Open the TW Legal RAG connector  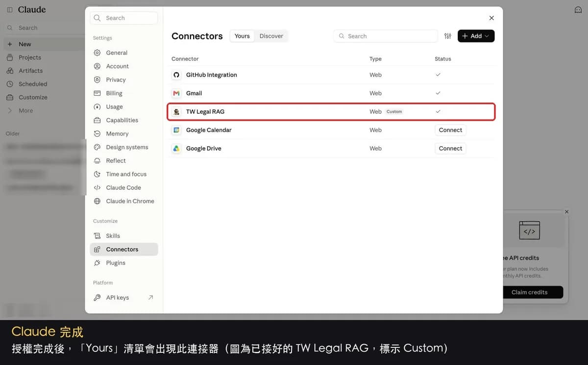coord(332,112)
